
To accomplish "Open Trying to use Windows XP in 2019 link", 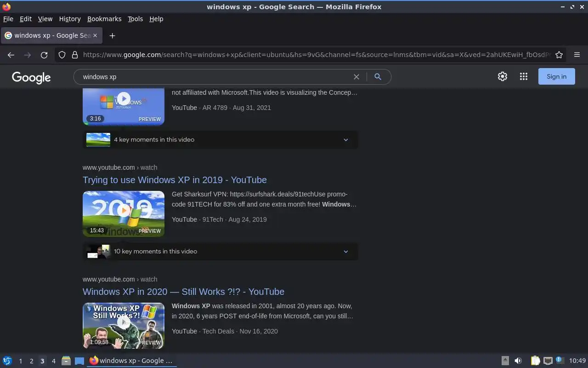I will pos(175,180).
